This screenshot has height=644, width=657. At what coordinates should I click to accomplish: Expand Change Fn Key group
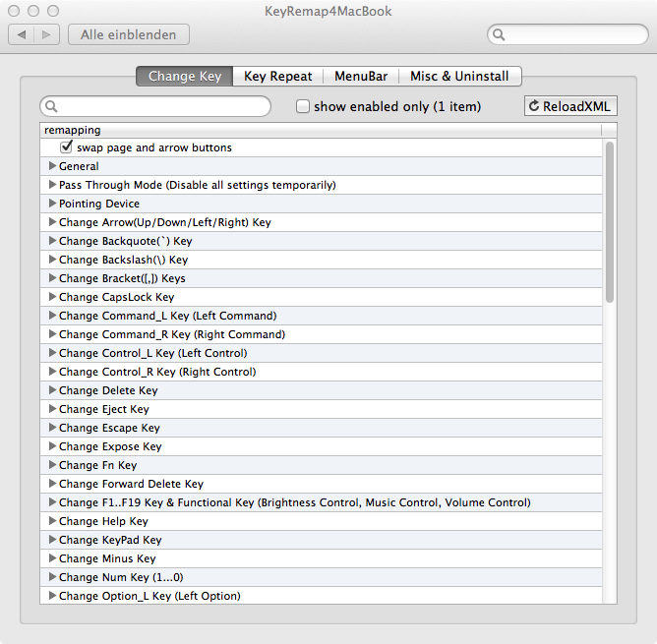click(x=52, y=465)
